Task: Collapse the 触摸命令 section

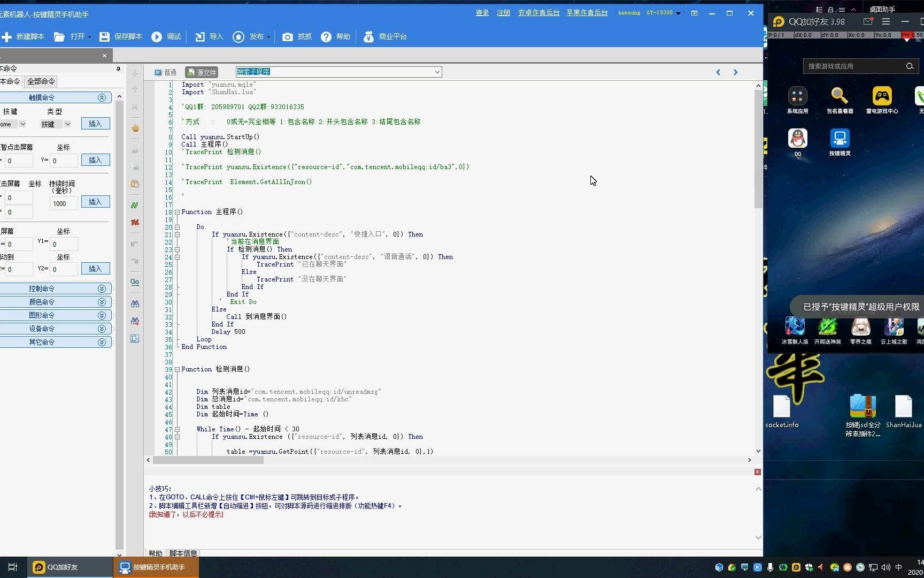Action: point(102,97)
